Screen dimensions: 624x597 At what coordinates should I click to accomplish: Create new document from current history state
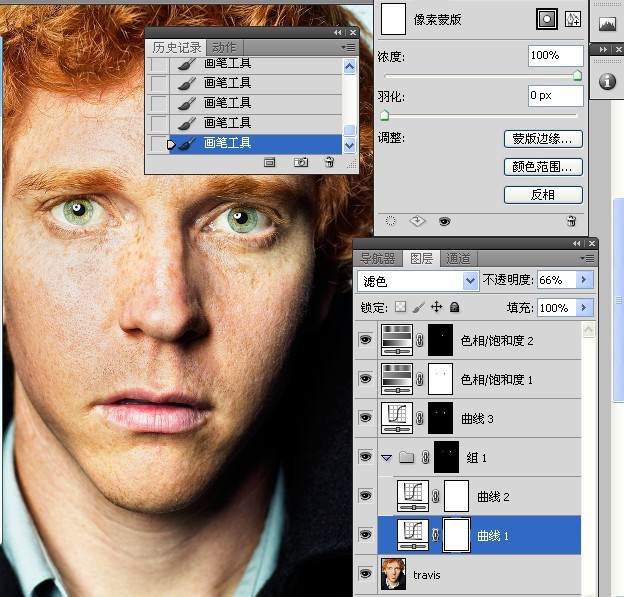coord(269,162)
